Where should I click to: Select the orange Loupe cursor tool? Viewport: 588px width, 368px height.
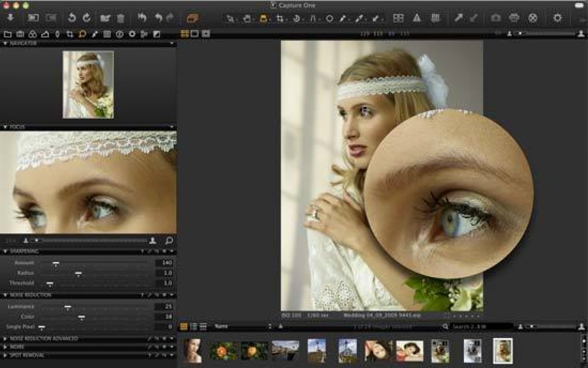pos(264,19)
